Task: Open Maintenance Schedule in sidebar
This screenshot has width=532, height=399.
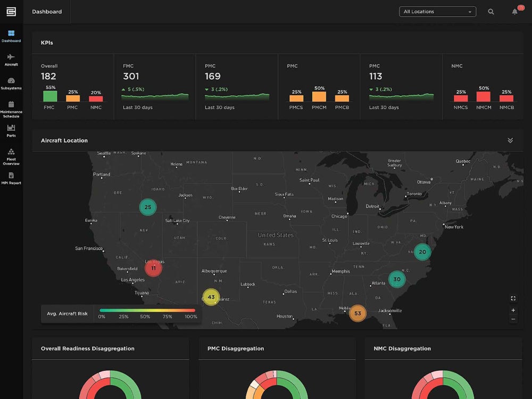Action: [11, 109]
